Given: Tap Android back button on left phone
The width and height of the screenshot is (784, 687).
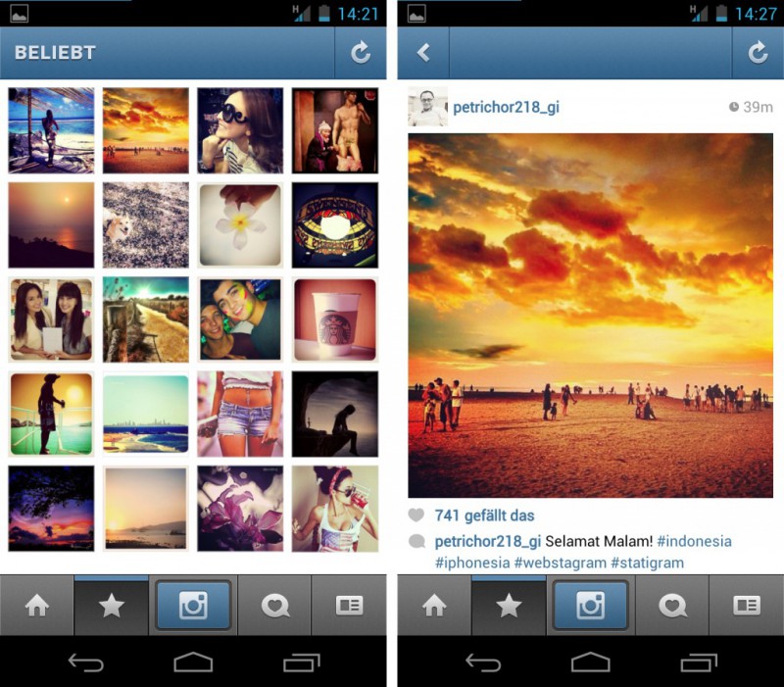Looking at the screenshot, I should click(x=85, y=663).
